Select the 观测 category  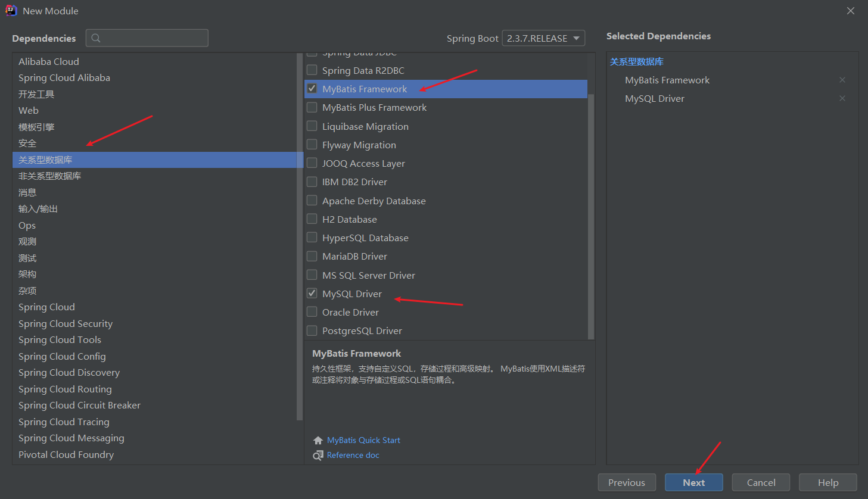154,241
